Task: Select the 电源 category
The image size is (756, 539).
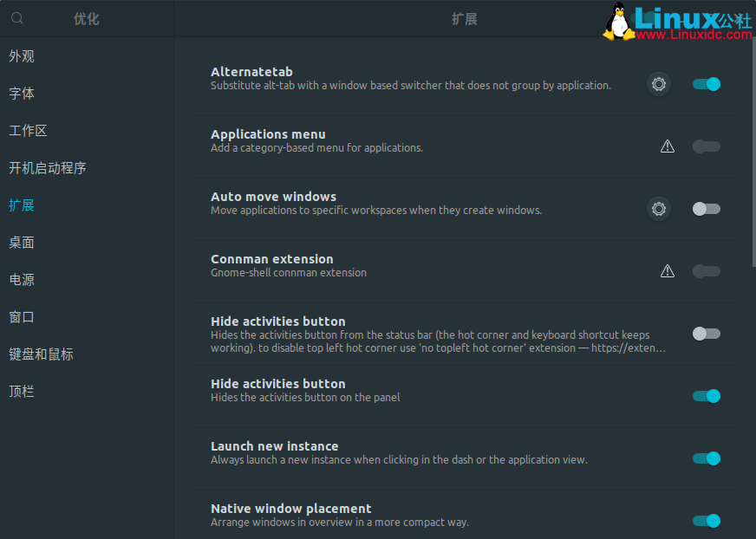Action: [x=22, y=279]
